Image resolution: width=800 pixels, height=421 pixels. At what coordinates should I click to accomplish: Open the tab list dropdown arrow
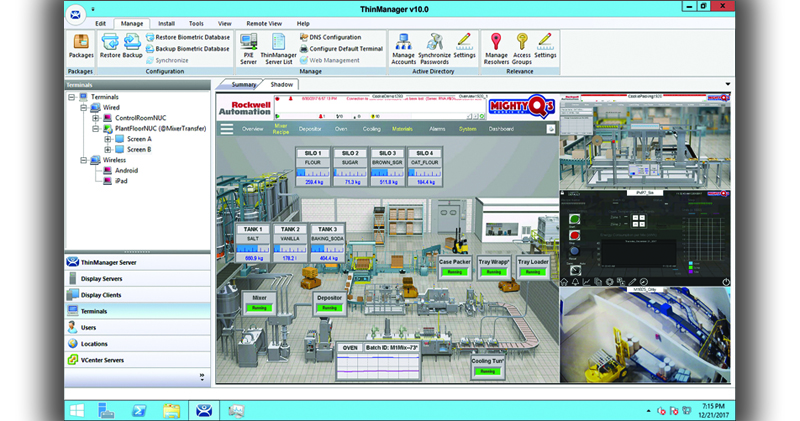(x=728, y=84)
